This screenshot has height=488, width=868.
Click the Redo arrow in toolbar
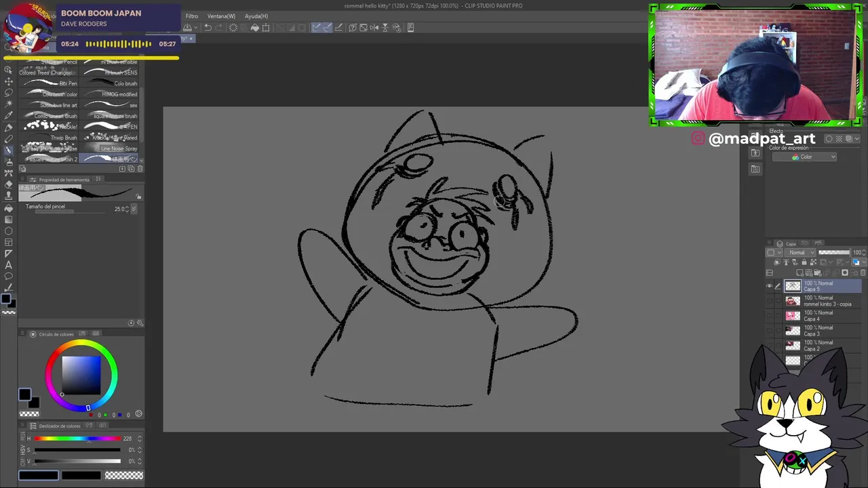pyautogui.click(x=220, y=28)
